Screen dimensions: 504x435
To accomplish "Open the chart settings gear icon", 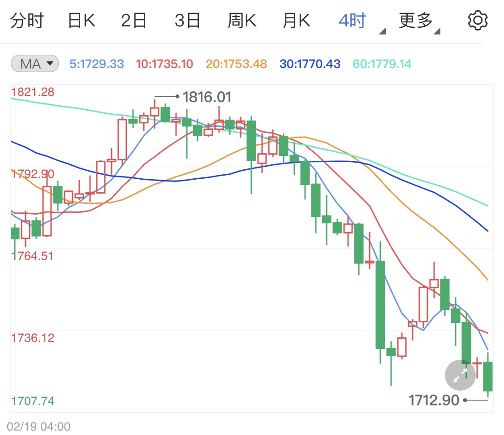I will pos(478,21).
